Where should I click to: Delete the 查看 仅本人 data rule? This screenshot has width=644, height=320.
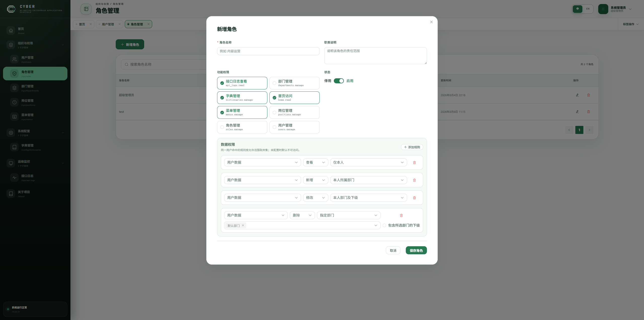point(414,162)
